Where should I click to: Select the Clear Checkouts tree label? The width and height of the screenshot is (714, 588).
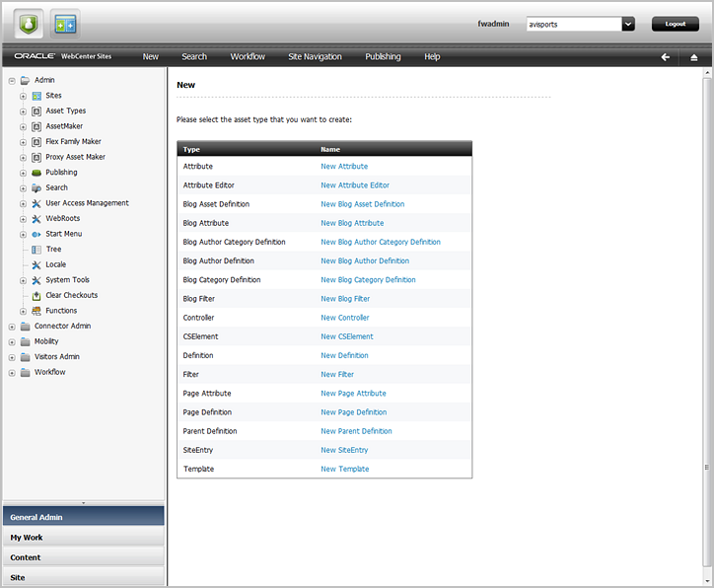(71, 296)
